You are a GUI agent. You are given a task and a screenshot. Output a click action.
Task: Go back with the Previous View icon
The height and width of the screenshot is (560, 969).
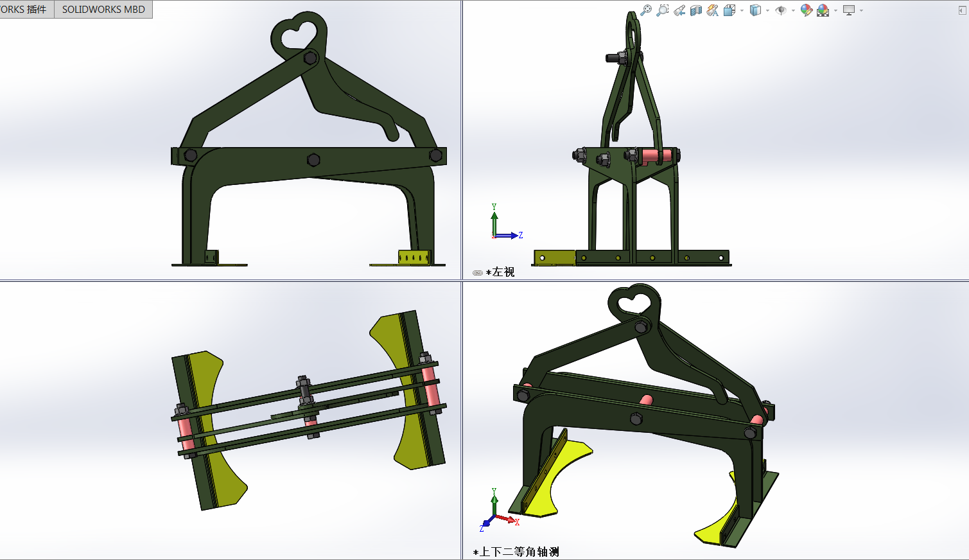pyautogui.click(x=679, y=10)
